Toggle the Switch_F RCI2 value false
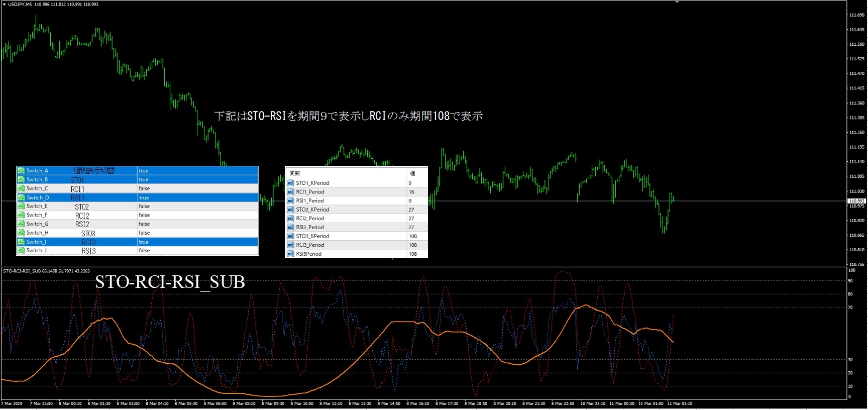The width and height of the screenshot is (868, 410). click(x=144, y=215)
